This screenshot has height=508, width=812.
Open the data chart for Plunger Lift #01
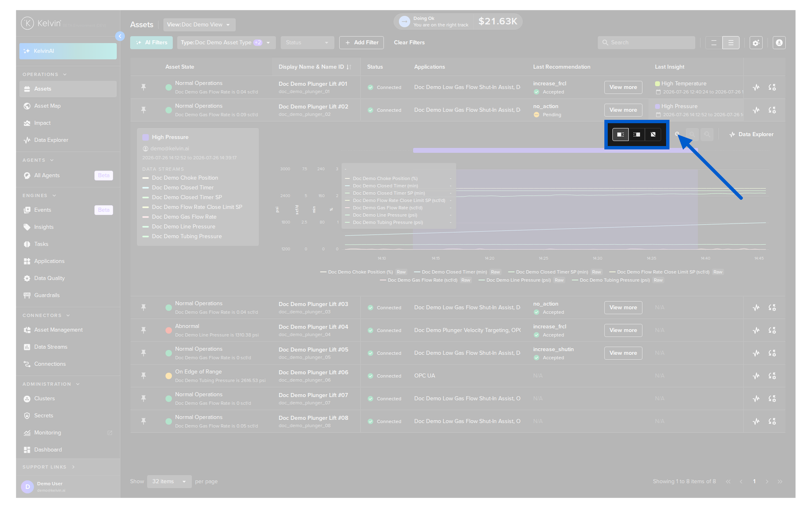pos(756,87)
